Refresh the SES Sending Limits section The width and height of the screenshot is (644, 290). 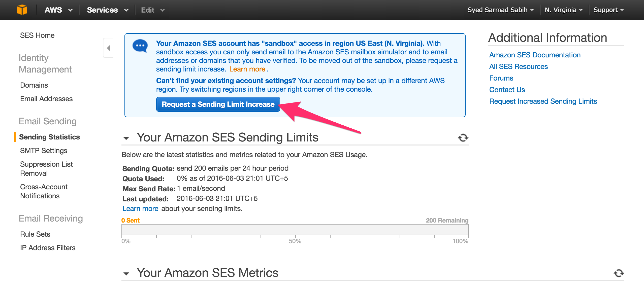click(463, 138)
